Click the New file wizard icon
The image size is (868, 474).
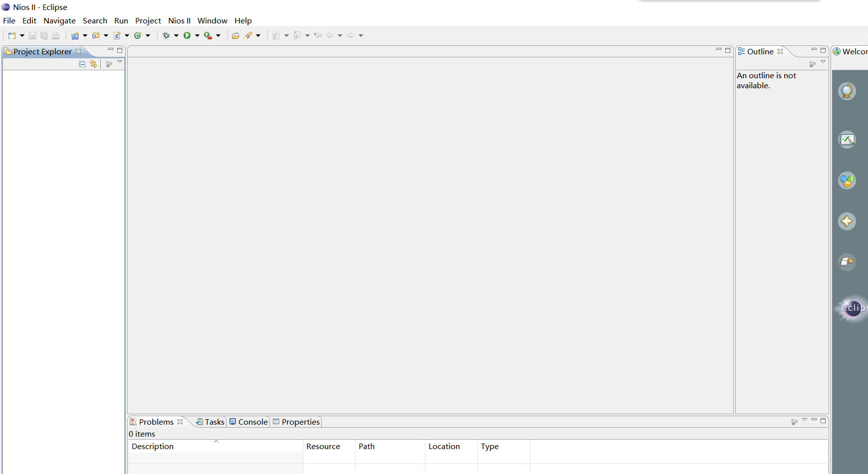pos(12,35)
